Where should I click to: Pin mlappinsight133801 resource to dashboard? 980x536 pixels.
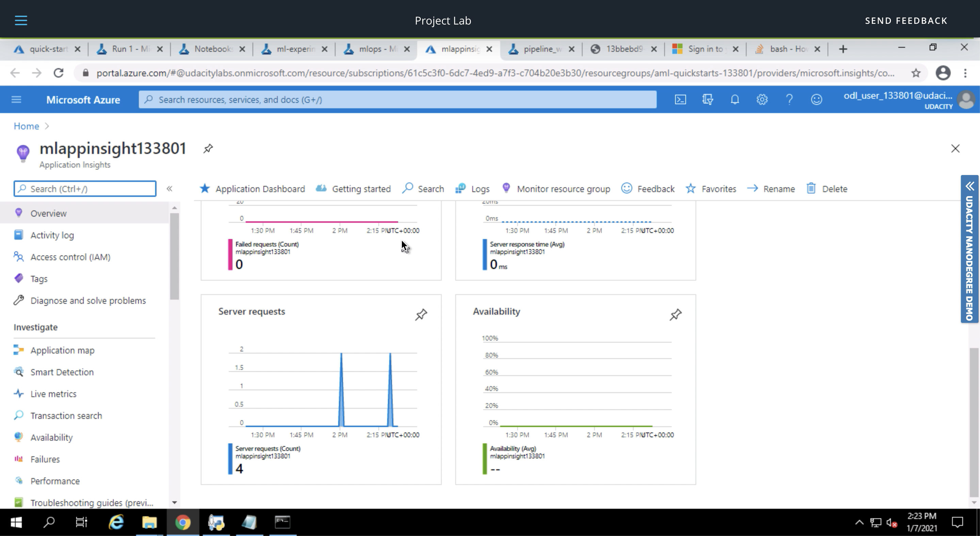pos(208,148)
